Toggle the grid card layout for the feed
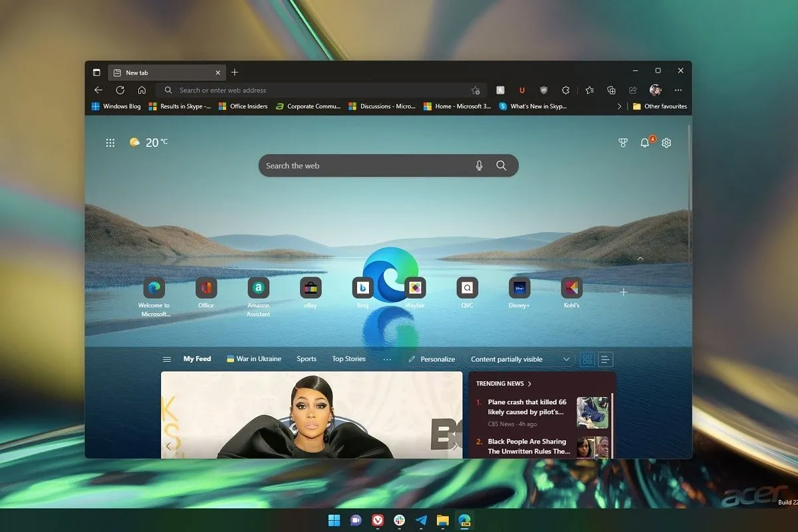 (x=587, y=359)
